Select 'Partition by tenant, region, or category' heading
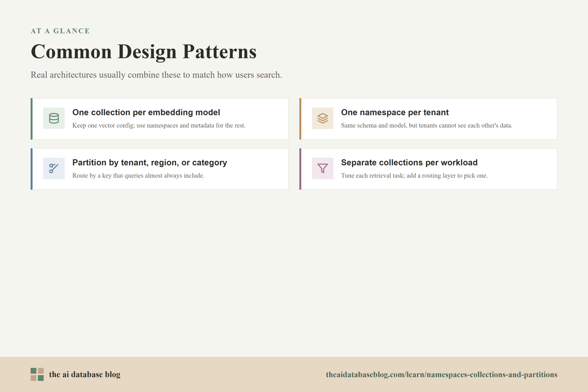 [x=150, y=163]
